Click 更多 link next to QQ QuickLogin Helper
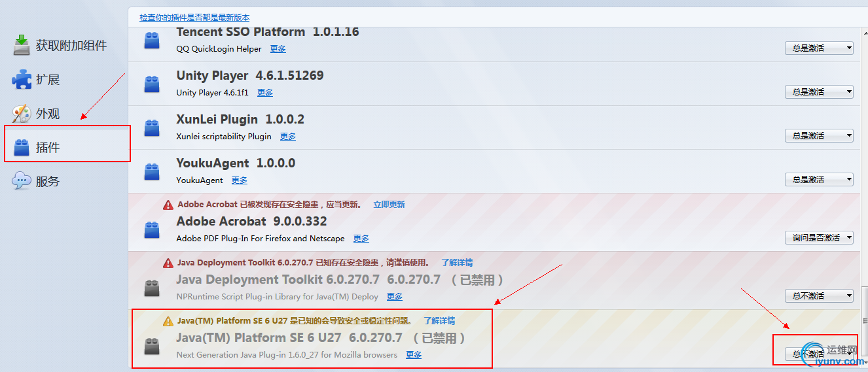 click(x=278, y=49)
